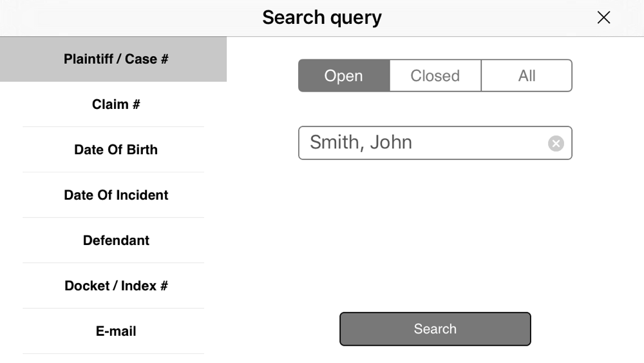Screen dimensions: 644x363
Task: Run the query with the dark Search button
Action: pos(435,329)
